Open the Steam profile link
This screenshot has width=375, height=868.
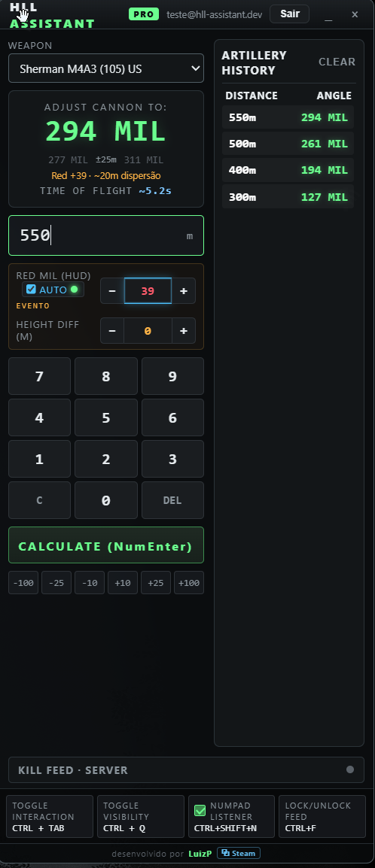(x=239, y=853)
